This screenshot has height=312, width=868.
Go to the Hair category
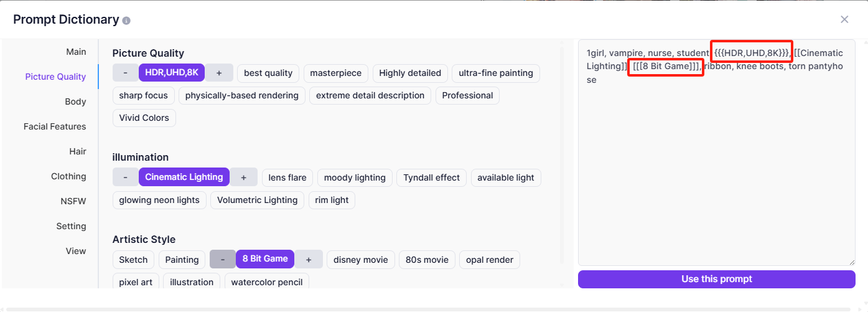pyautogui.click(x=78, y=151)
